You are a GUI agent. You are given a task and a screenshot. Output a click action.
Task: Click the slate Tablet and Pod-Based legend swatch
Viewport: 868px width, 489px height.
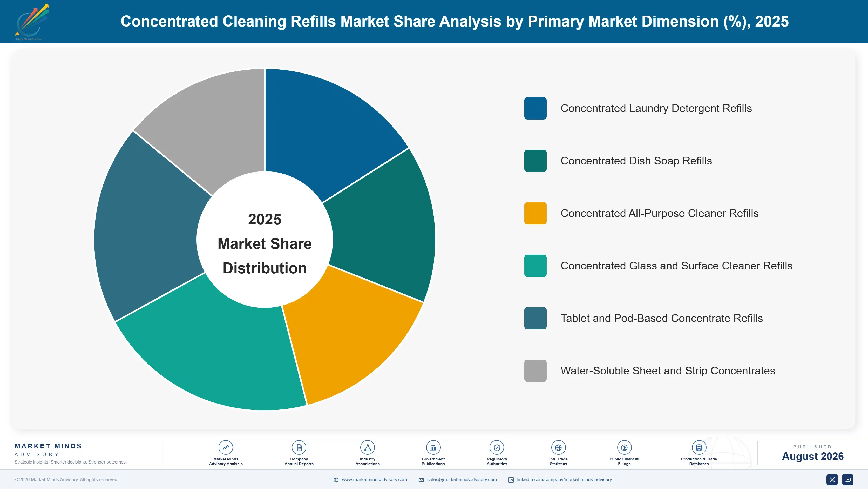tap(535, 318)
